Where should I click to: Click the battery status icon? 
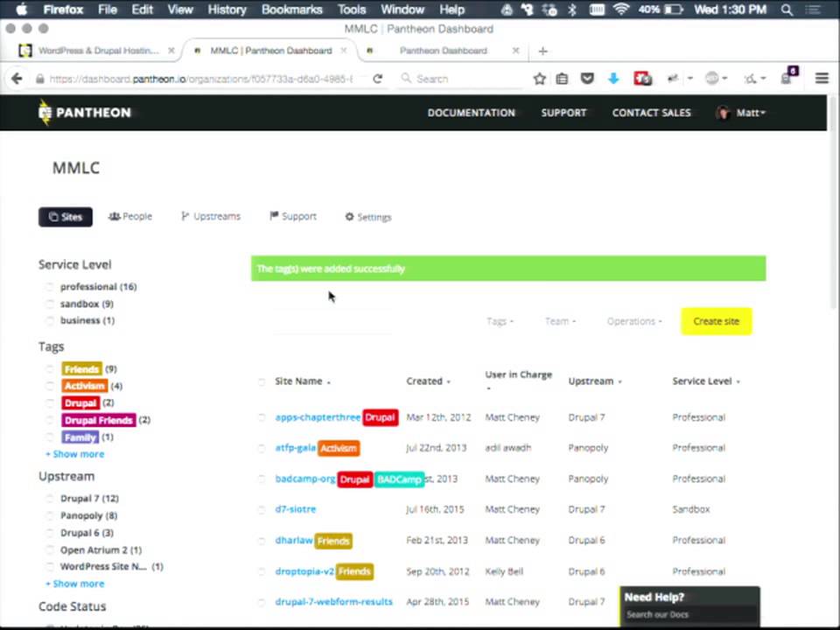(x=674, y=10)
